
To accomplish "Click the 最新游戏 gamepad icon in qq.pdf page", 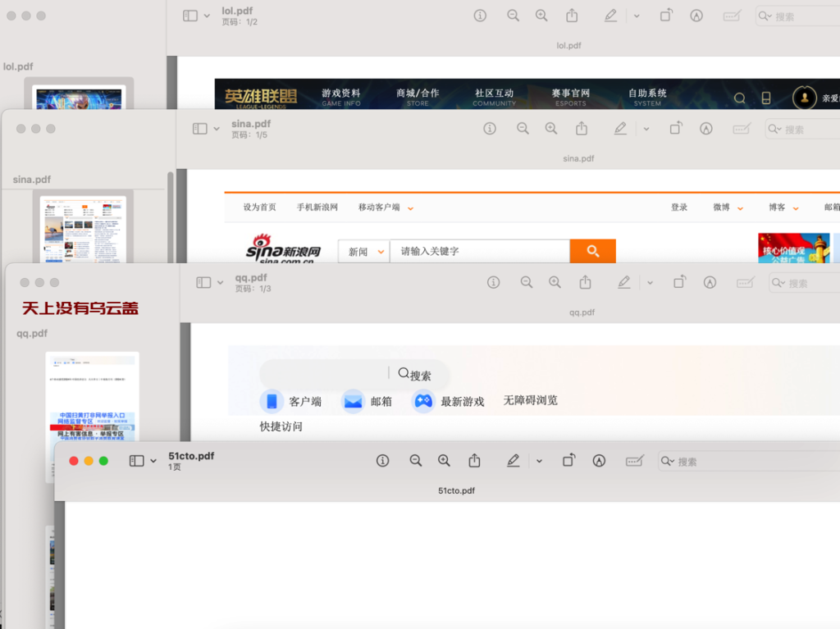I will pos(423,401).
